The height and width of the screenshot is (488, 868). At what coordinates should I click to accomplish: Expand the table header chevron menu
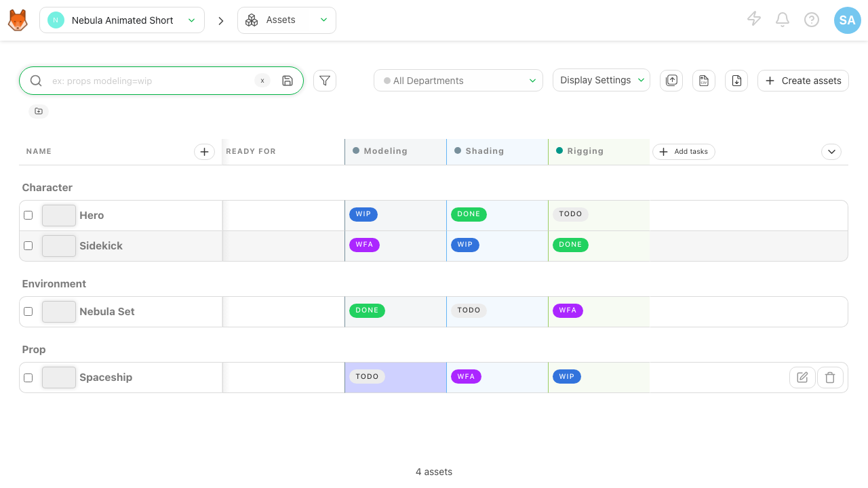831,152
